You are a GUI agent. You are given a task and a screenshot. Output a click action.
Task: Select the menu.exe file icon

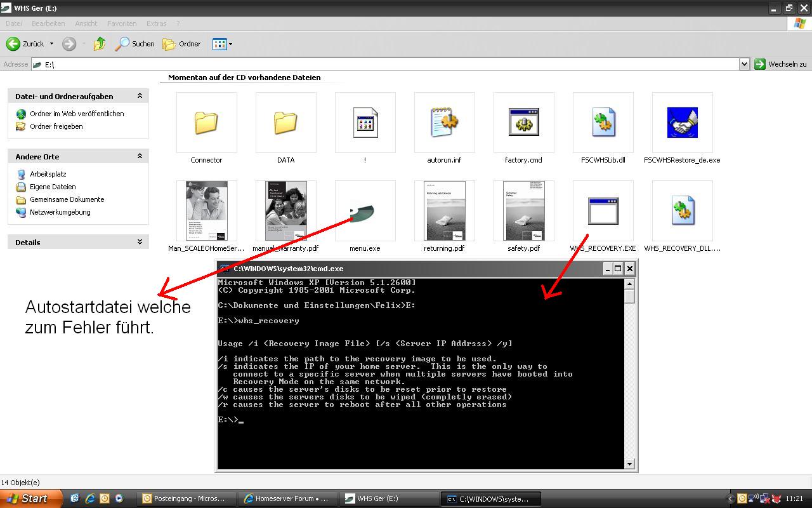365,211
